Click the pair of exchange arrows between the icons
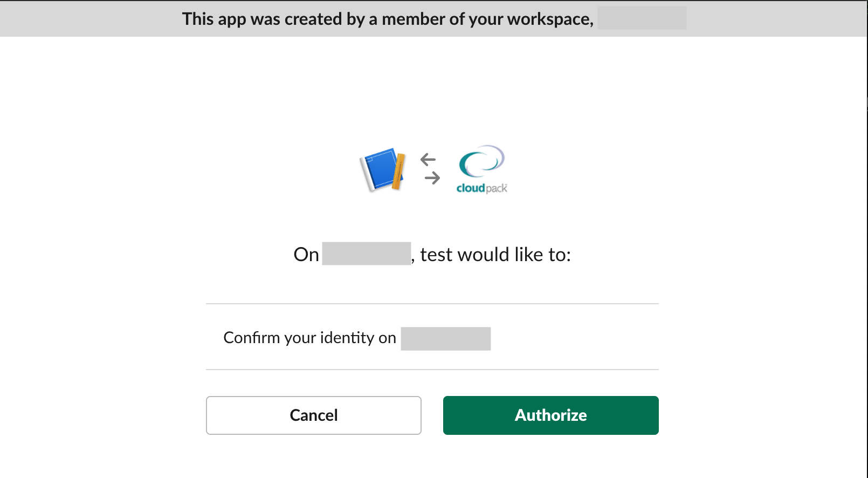 [431, 168]
